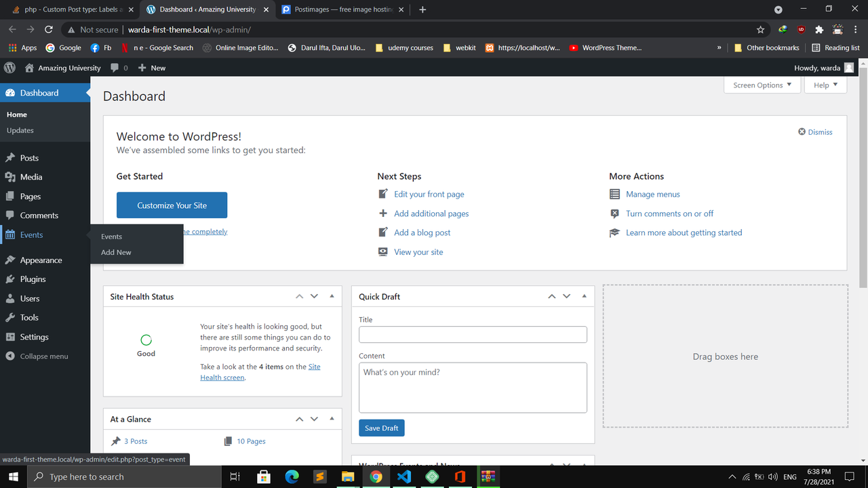This screenshot has height=488, width=868.
Task: Click the Appearance paintbrush icon
Action: point(10,260)
